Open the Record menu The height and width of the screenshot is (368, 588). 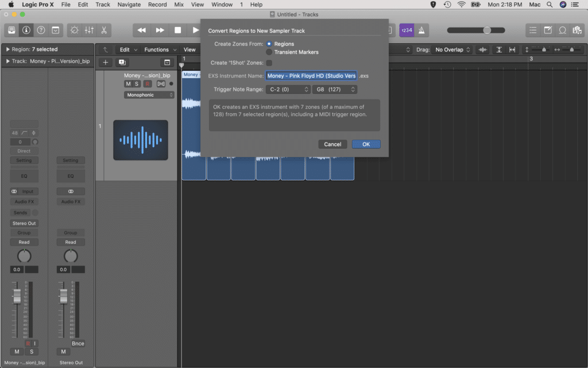157,5
